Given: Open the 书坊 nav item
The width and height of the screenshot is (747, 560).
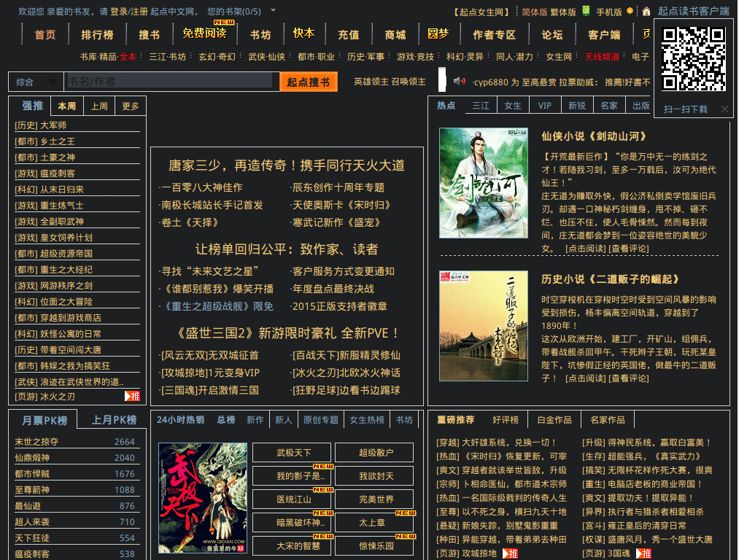Looking at the screenshot, I should pyautogui.click(x=260, y=35).
